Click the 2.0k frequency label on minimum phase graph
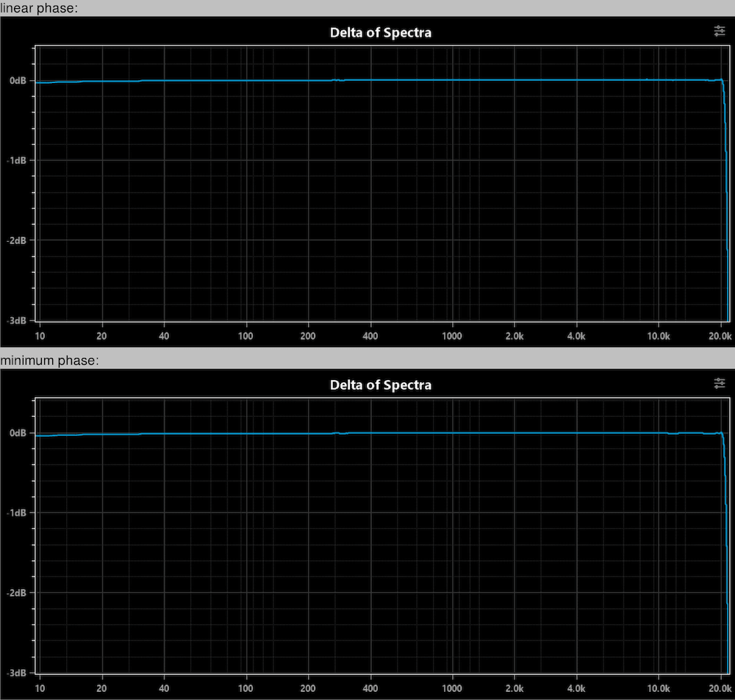The height and width of the screenshot is (700, 735). pos(514,688)
